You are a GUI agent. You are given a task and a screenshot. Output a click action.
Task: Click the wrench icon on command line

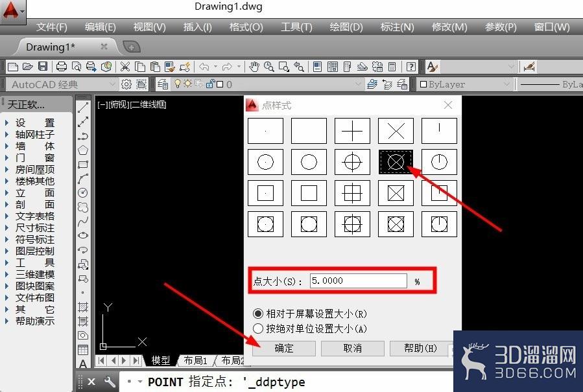pyautogui.click(x=110, y=381)
